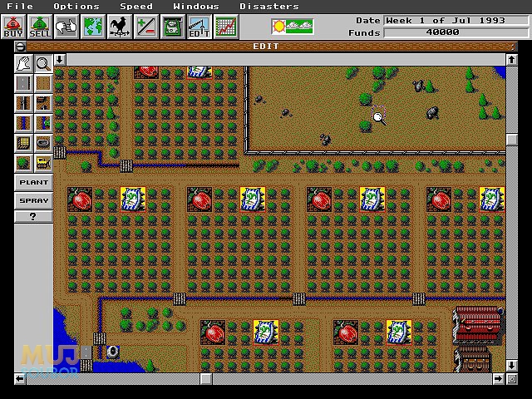Screen dimensions: 532x399
Task: Pick the tool right of the fence tool
Action: click(x=43, y=103)
